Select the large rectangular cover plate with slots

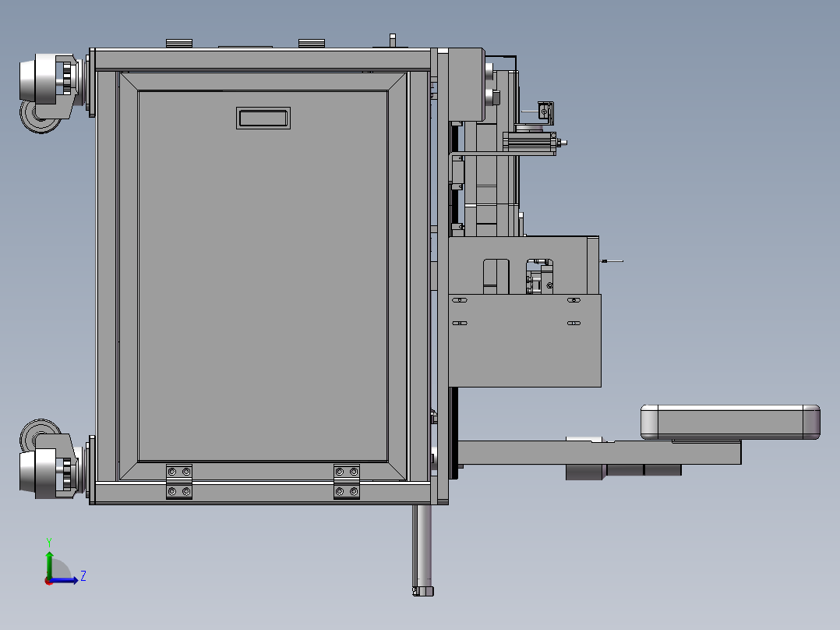(x=525, y=340)
